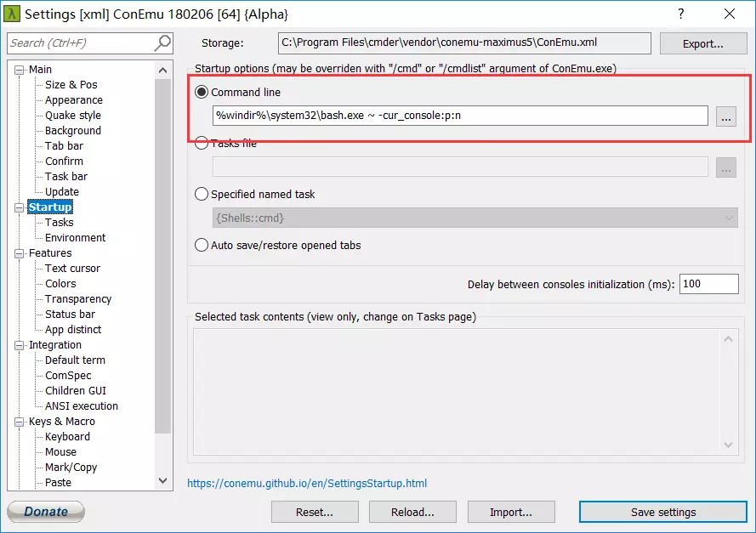Viewport: 756px width, 533px height.
Task: Open the Size & Pos settings page
Action: click(x=71, y=85)
